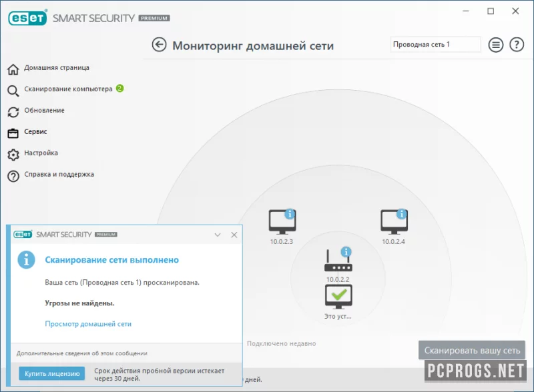Open Сервис menu item
The image size is (534, 392).
(x=35, y=132)
